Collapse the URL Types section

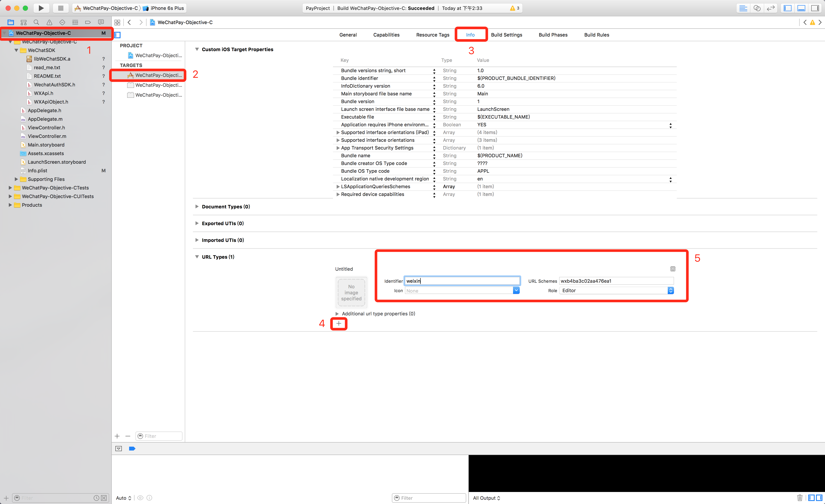tap(197, 257)
